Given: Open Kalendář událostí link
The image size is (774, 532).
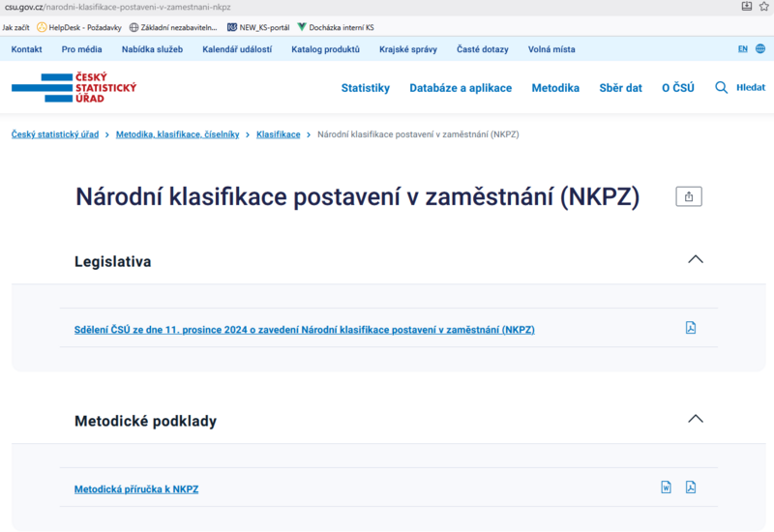Looking at the screenshot, I should tap(237, 49).
